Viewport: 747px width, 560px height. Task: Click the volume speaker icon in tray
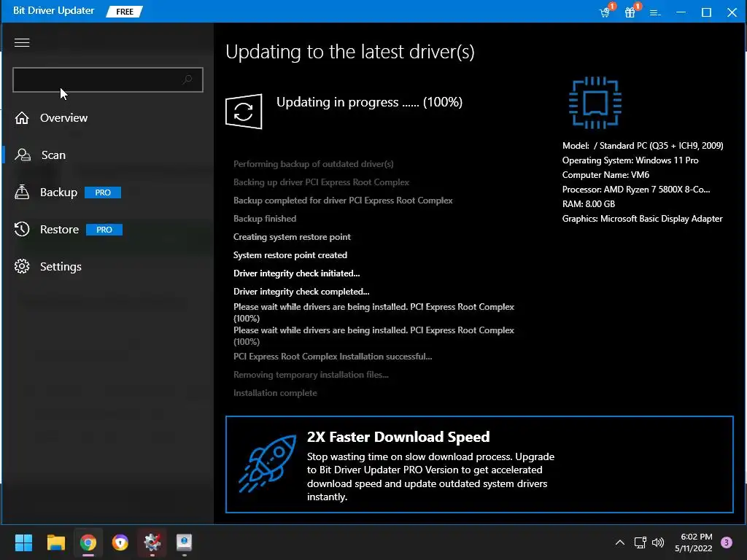click(658, 542)
